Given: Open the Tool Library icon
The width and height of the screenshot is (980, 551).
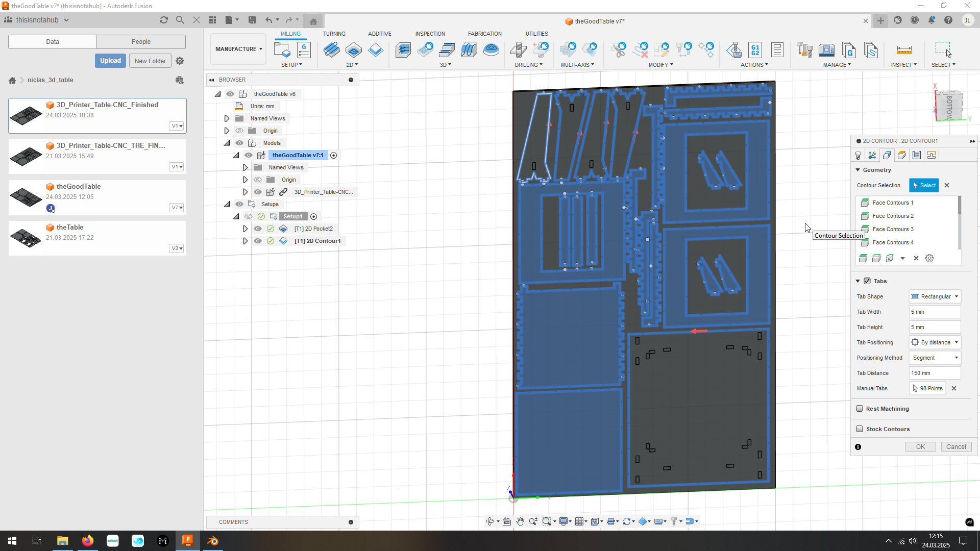Looking at the screenshot, I should pyautogui.click(x=805, y=50).
